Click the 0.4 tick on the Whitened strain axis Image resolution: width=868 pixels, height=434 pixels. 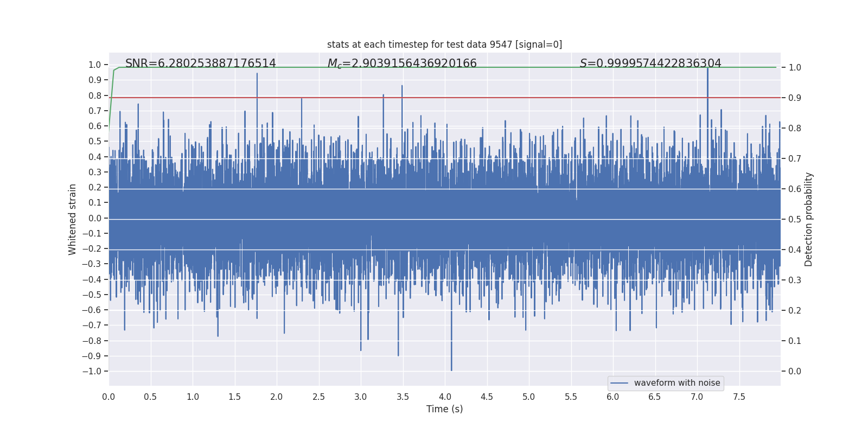pos(95,157)
